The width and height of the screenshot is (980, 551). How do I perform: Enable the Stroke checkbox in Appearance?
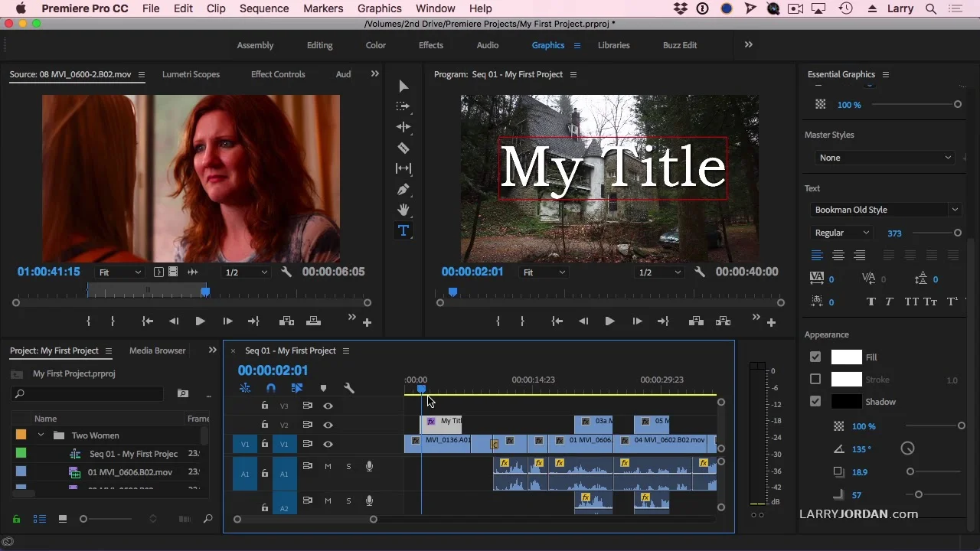pos(815,379)
